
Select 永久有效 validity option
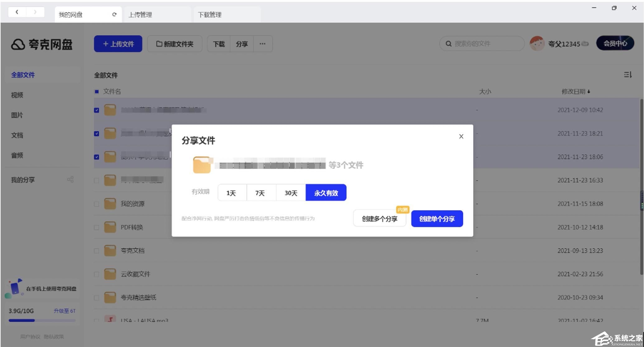click(x=326, y=193)
